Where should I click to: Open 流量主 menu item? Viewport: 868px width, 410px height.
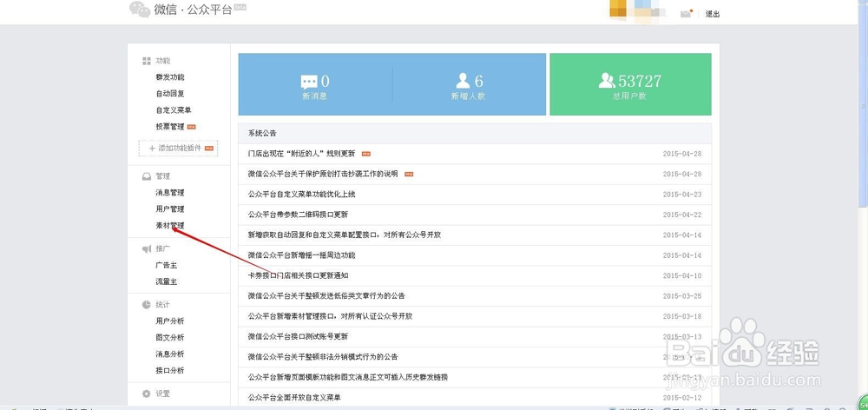click(x=167, y=282)
